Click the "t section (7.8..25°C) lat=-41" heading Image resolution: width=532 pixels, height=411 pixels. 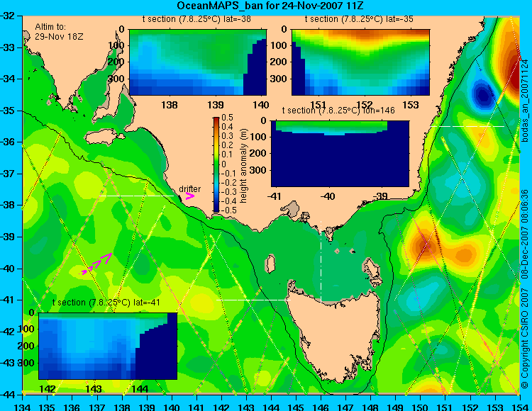click(x=106, y=303)
